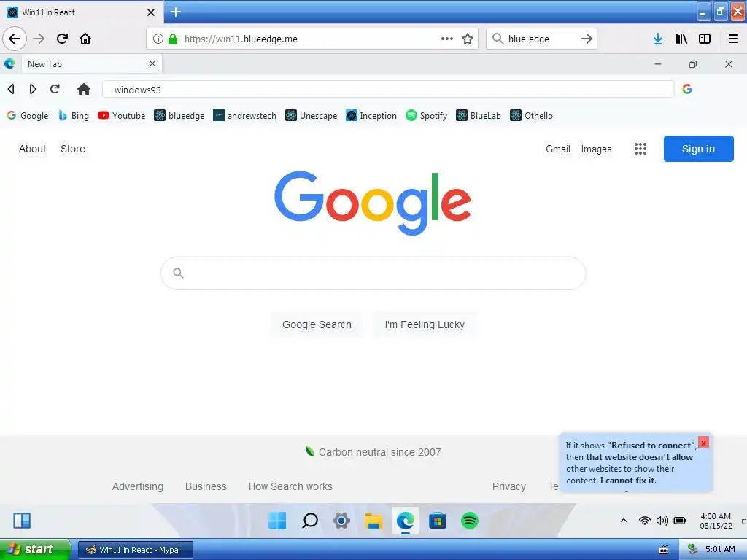This screenshot has width=747, height=560.
Task: Open Privacy footer link
Action: pyautogui.click(x=508, y=486)
